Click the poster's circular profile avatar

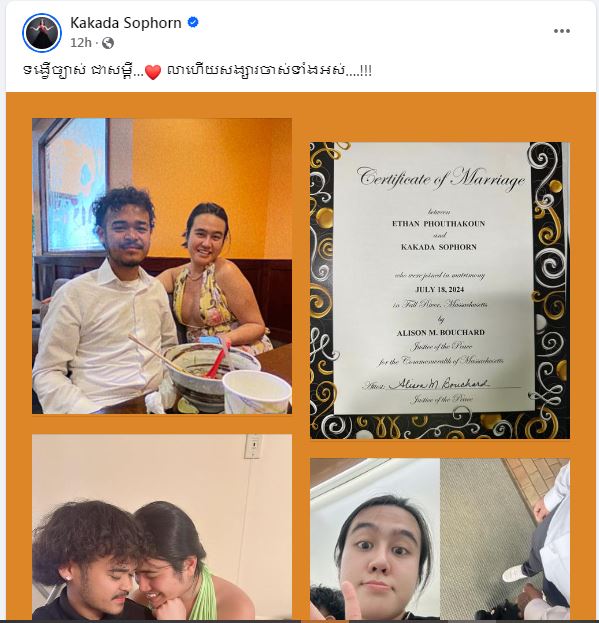[x=42, y=33]
